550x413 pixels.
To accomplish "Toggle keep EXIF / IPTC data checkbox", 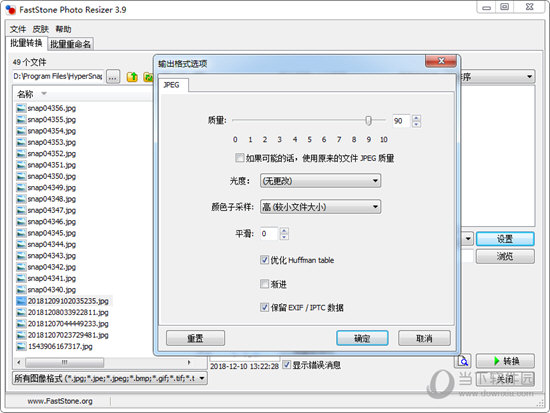I will 264,307.
